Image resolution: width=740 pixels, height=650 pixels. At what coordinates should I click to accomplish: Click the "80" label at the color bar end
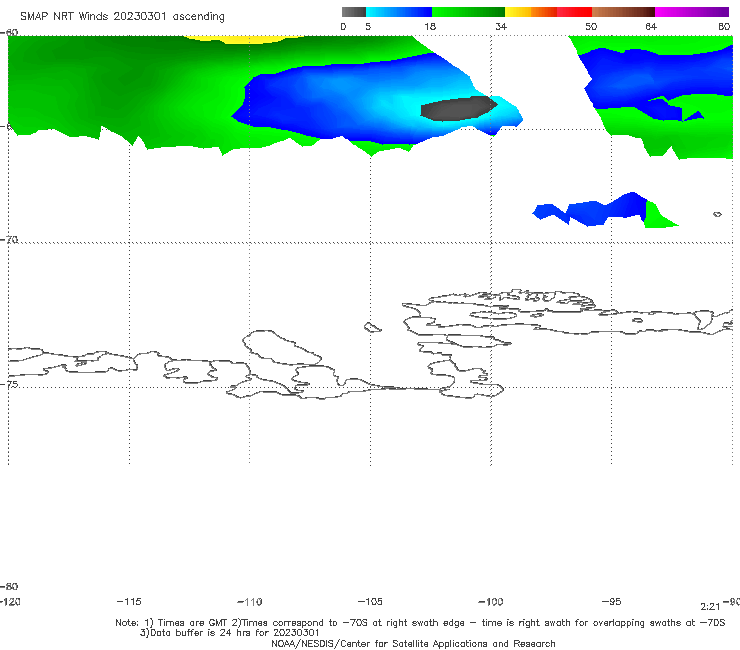(x=724, y=27)
